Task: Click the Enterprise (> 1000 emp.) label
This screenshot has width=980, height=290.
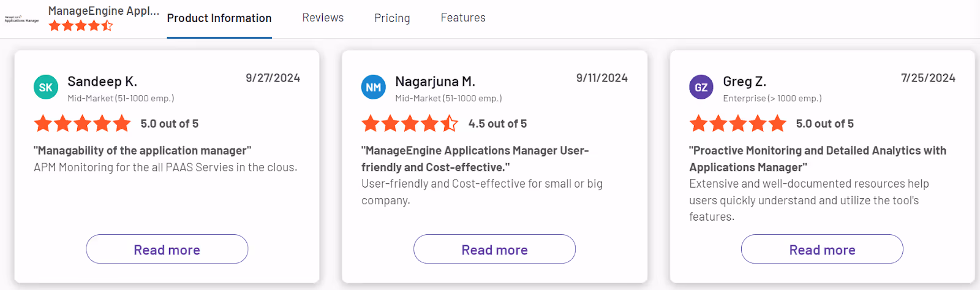Action: click(x=772, y=98)
